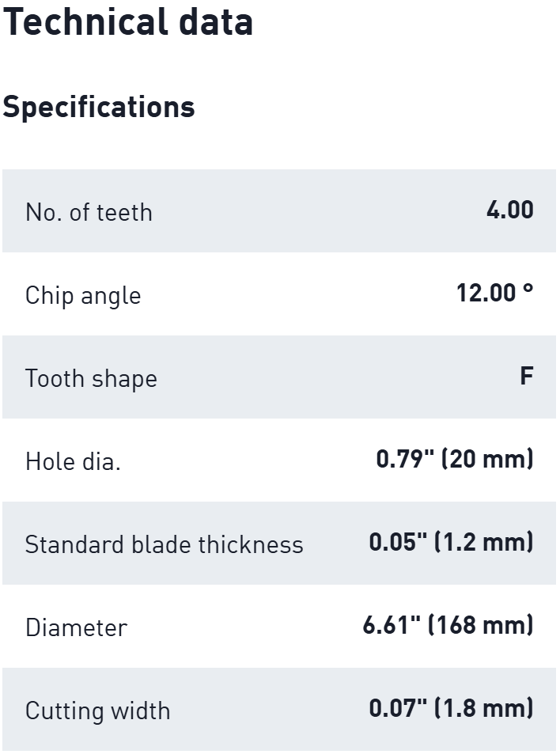
Task: Select the 'Tooth shape' label
Action: 91,378
